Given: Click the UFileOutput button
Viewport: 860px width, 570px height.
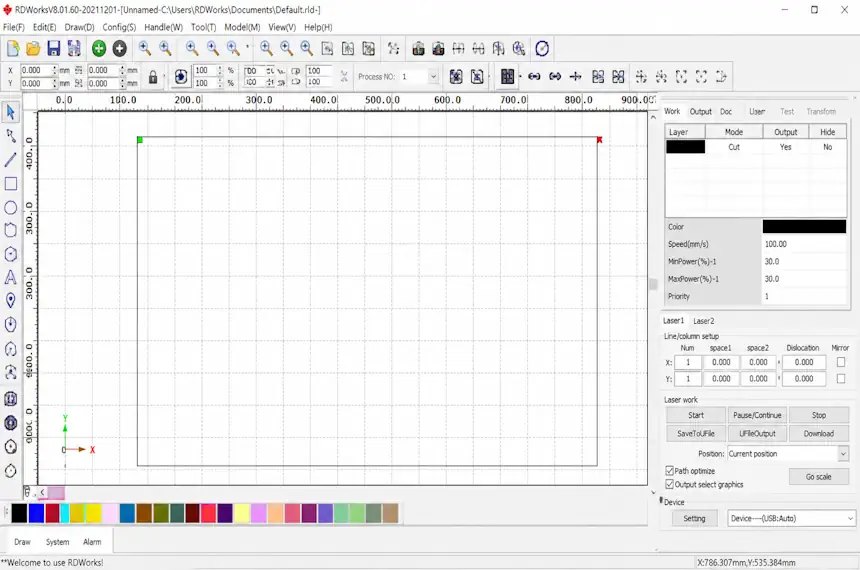Looking at the screenshot, I should 757,433.
